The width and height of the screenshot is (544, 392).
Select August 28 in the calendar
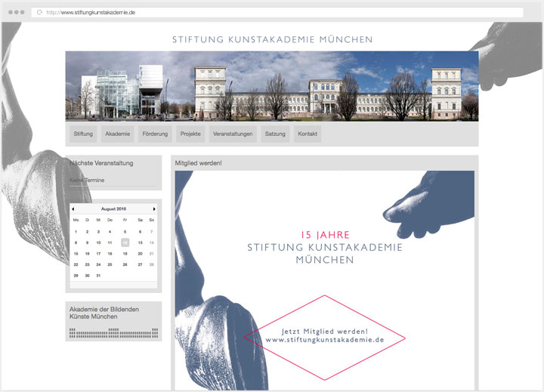tap(152, 264)
